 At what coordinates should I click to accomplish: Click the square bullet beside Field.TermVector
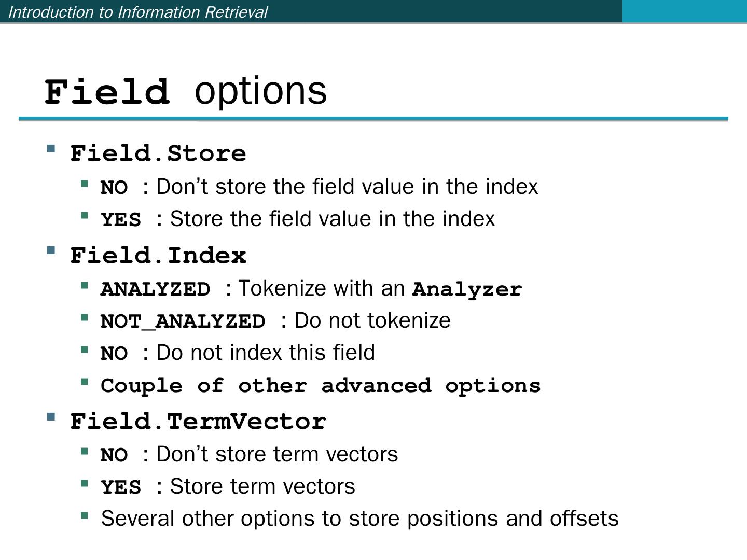click(x=51, y=417)
